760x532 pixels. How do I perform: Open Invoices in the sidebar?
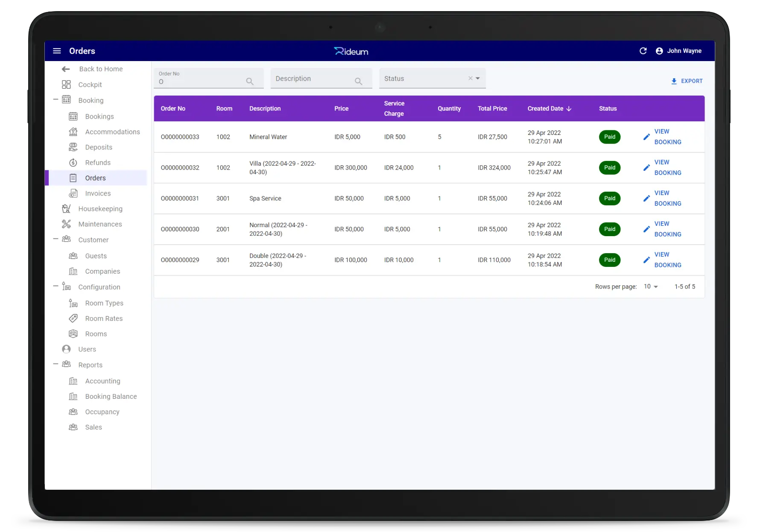tap(98, 193)
